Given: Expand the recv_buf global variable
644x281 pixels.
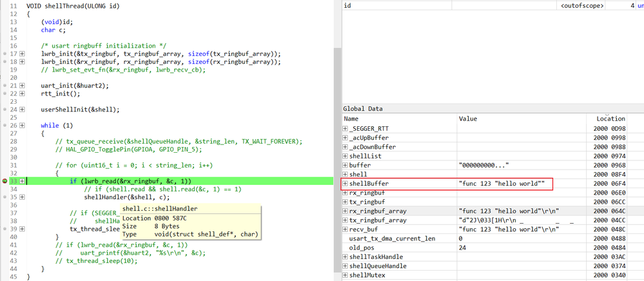Looking at the screenshot, I should 346,229.
